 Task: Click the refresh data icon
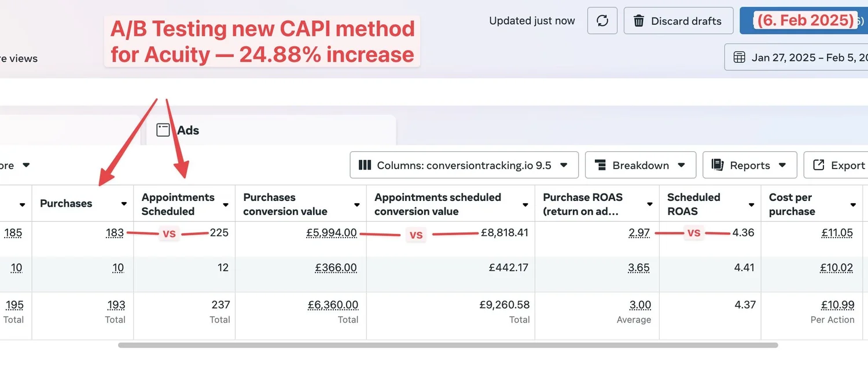point(602,20)
